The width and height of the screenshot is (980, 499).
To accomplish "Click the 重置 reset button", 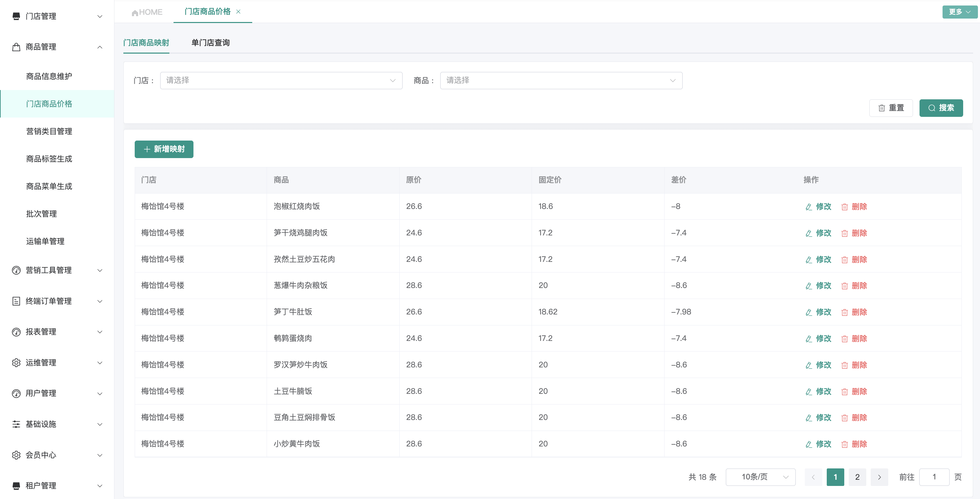I will point(891,108).
